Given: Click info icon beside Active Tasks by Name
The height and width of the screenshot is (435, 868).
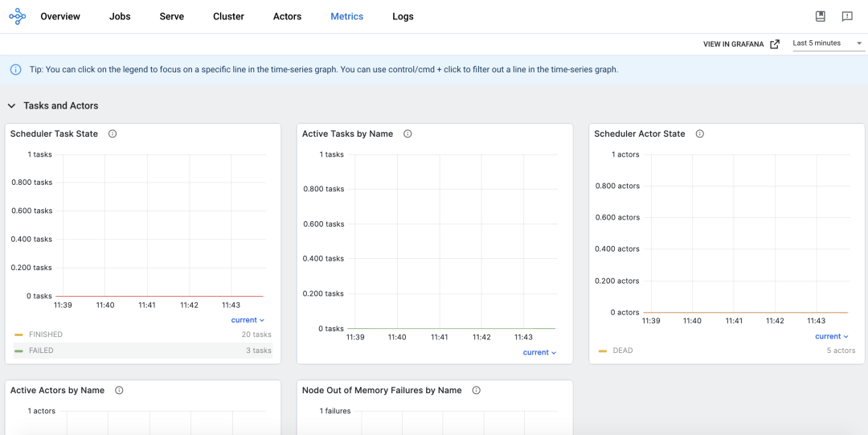Looking at the screenshot, I should pyautogui.click(x=407, y=134).
